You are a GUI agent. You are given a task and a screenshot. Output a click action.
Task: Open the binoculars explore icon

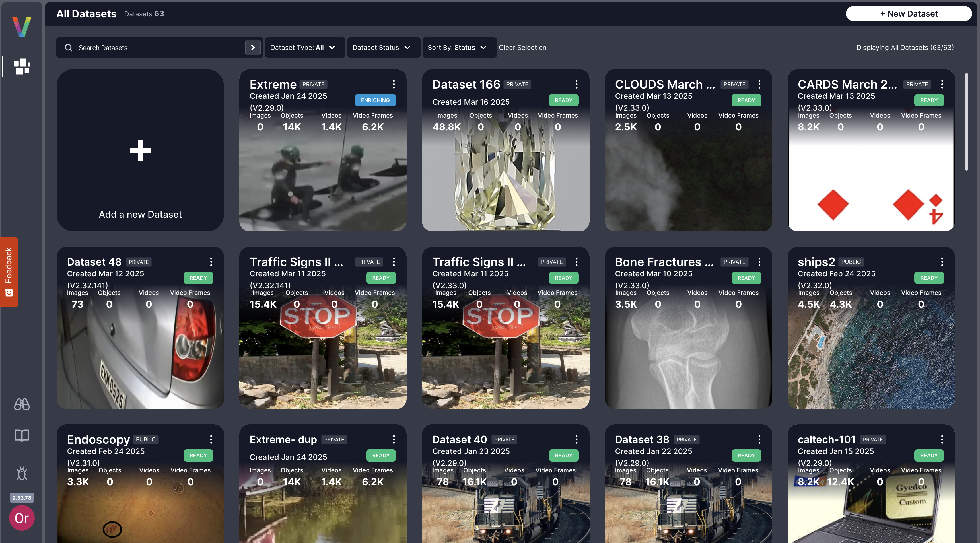(22, 404)
